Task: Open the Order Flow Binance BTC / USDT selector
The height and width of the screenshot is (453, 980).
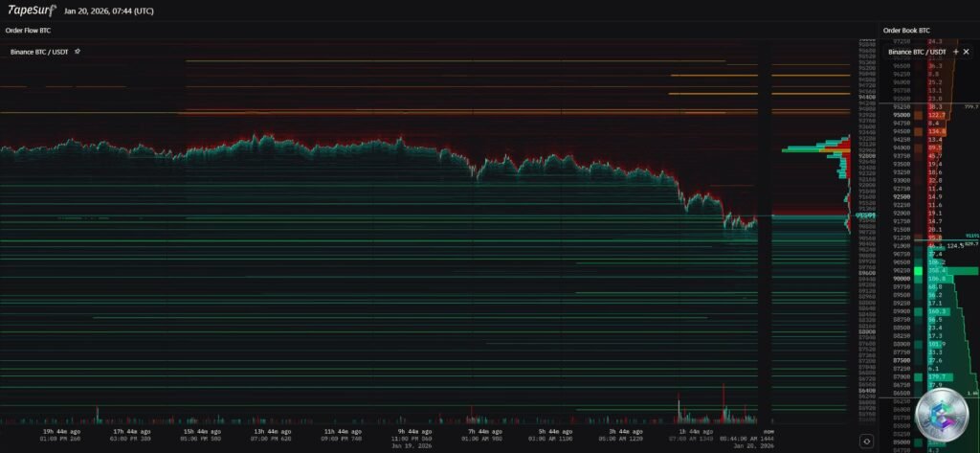Action: pos(39,51)
